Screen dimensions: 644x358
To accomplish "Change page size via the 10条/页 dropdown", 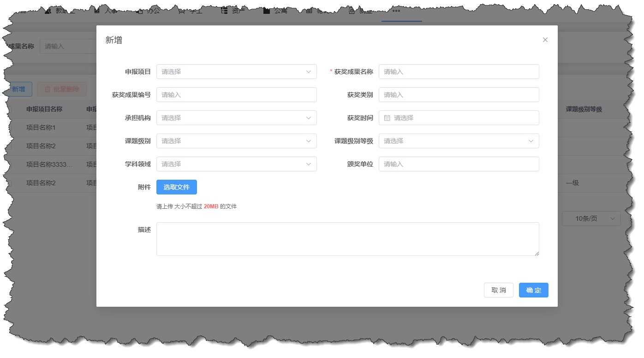I will pos(591,218).
